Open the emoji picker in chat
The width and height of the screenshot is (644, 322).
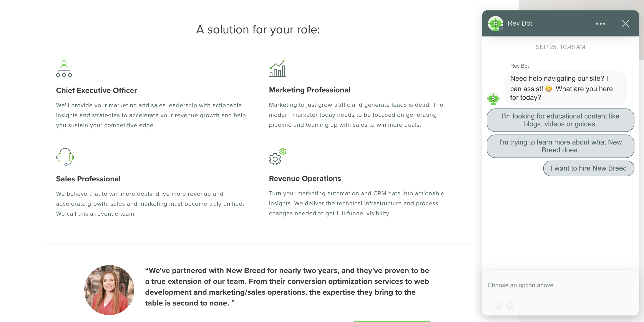pyautogui.click(x=510, y=306)
